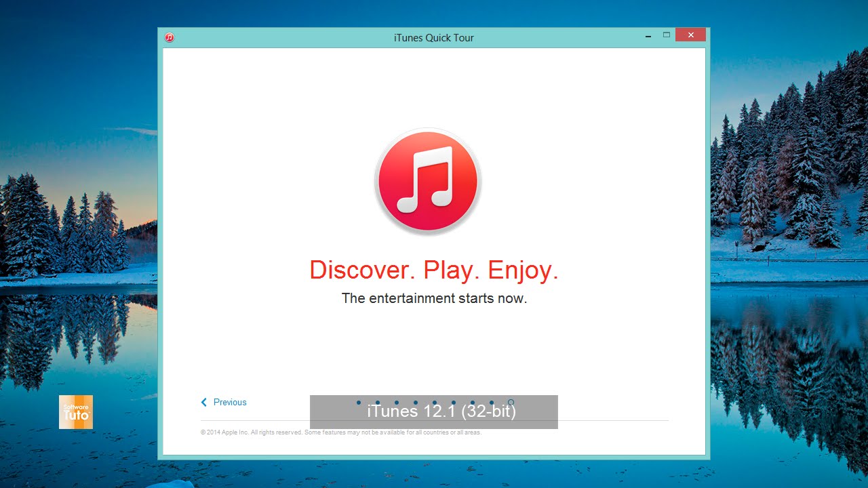Viewport: 868px width, 488px height.
Task: Jump to the second page dot of the tour
Action: (x=378, y=403)
